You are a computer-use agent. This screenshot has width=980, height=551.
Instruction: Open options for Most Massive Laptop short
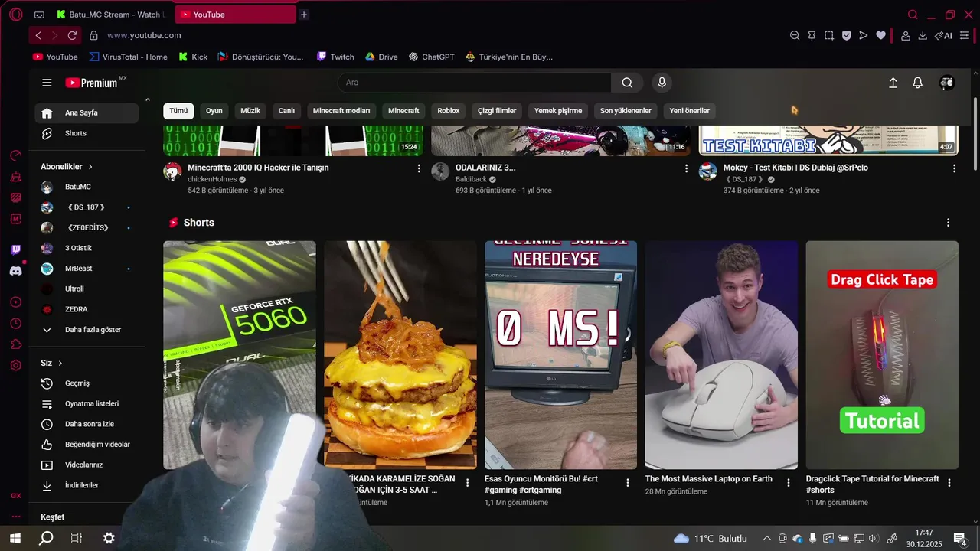(x=789, y=481)
